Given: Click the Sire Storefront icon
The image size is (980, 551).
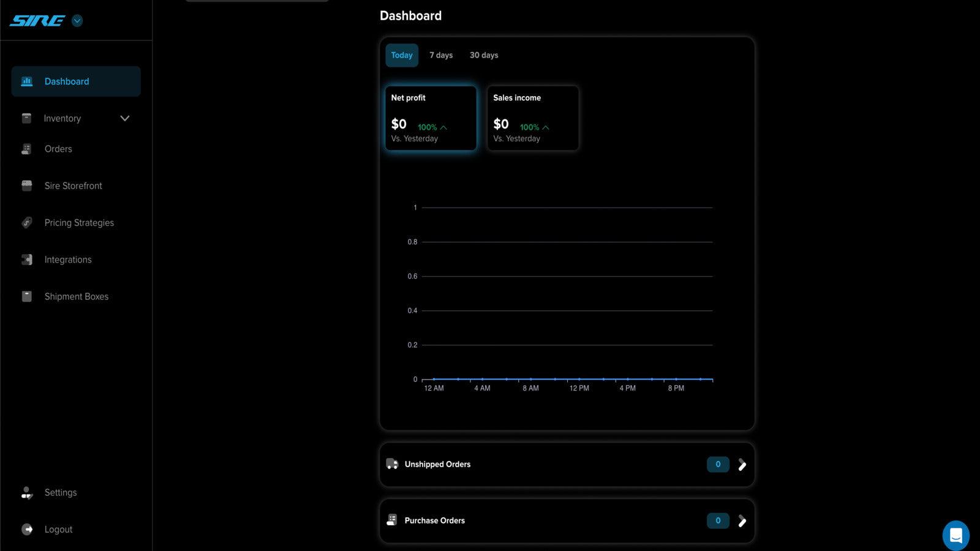Looking at the screenshot, I should coord(27,186).
